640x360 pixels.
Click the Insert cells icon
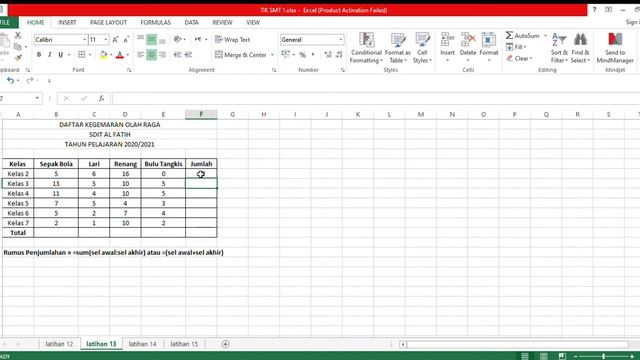point(447,40)
